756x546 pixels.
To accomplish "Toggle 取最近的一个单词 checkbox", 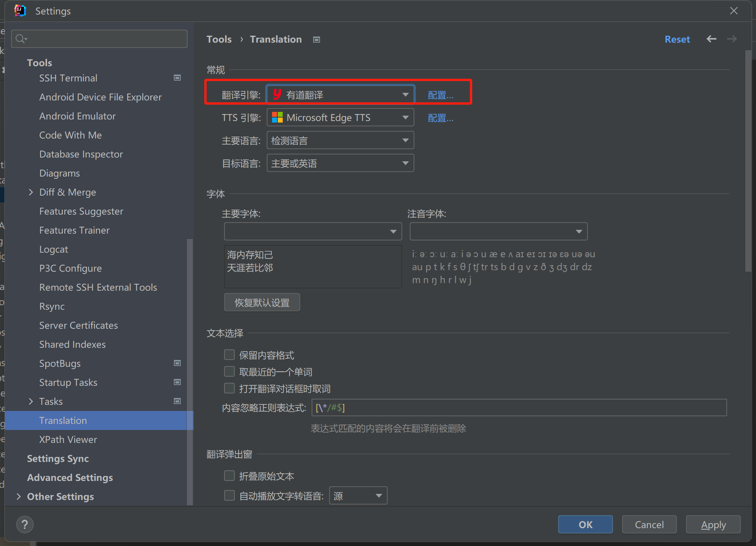I will point(229,372).
